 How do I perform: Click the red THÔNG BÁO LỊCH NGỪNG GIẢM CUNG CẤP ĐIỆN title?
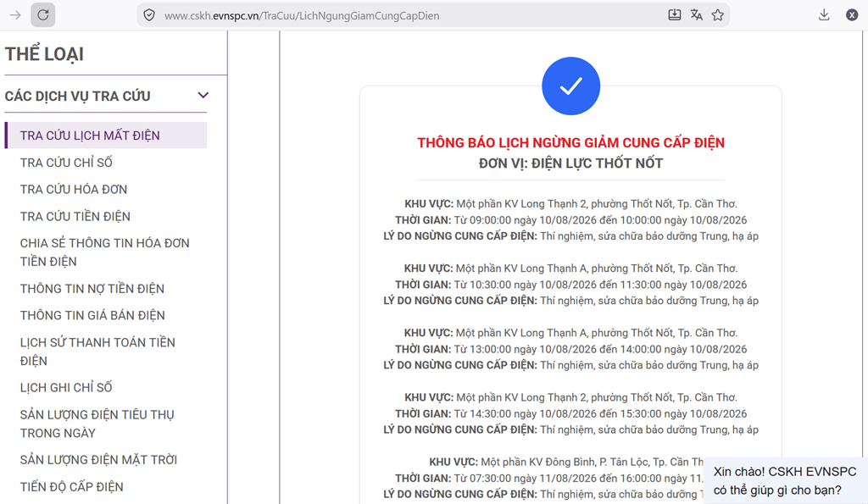[570, 143]
